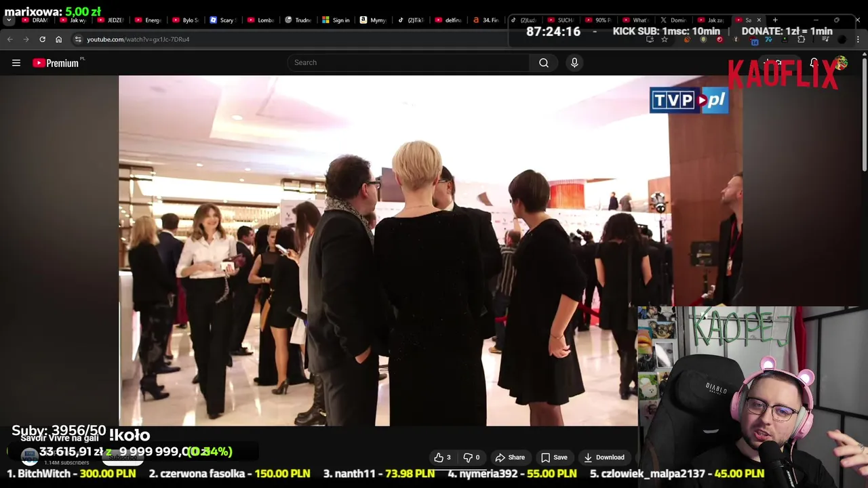868x488 pixels.
Task: Switch to the Bylo S YouTube tab
Action: 185,20
